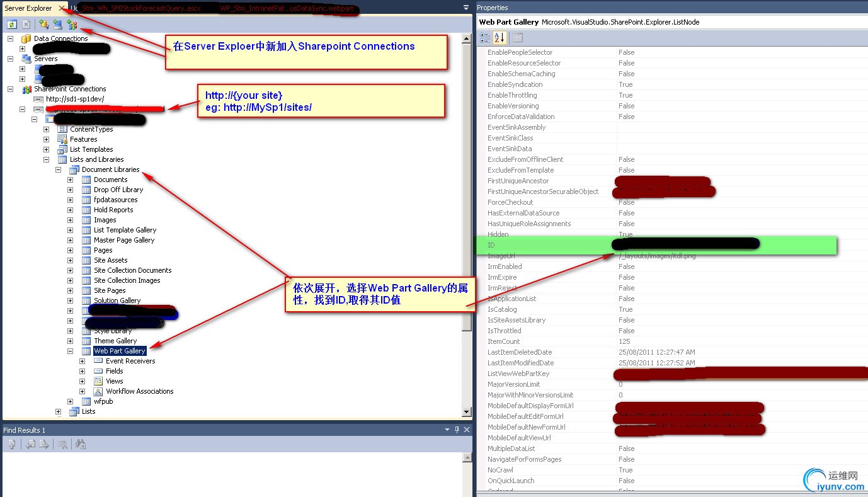Click Connect to Database toolbar icon

pyautogui.click(x=43, y=25)
